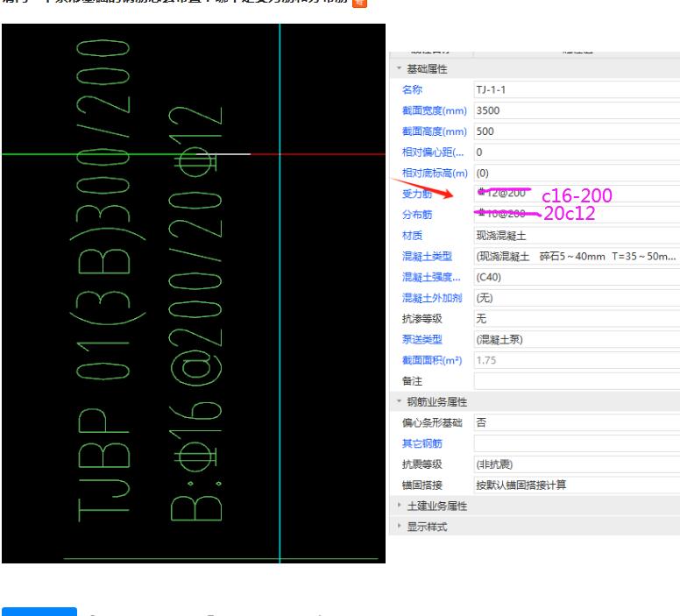Image resolution: width=680 pixels, height=616 pixels.
Task: Edit the 截面高度 value 500
Action: (577, 131)
